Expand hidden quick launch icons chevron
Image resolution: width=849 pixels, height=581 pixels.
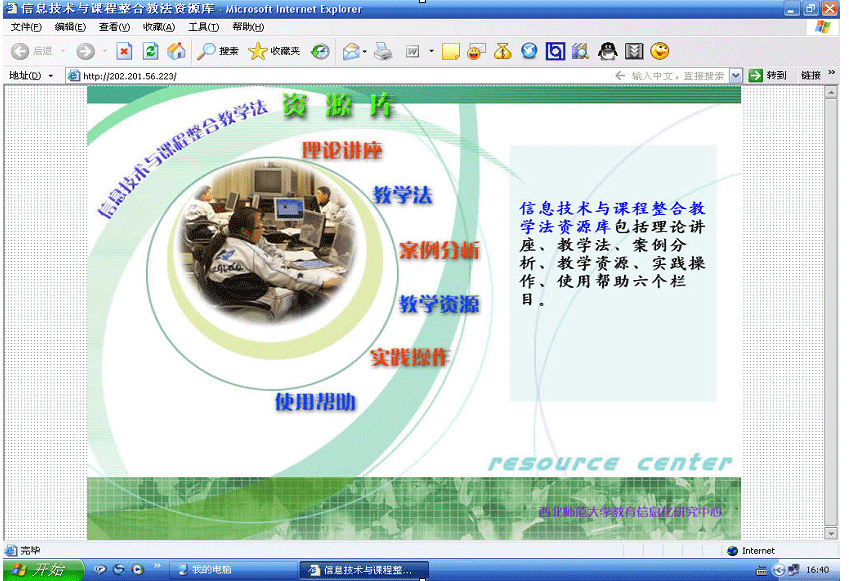[x=157, y=566]
